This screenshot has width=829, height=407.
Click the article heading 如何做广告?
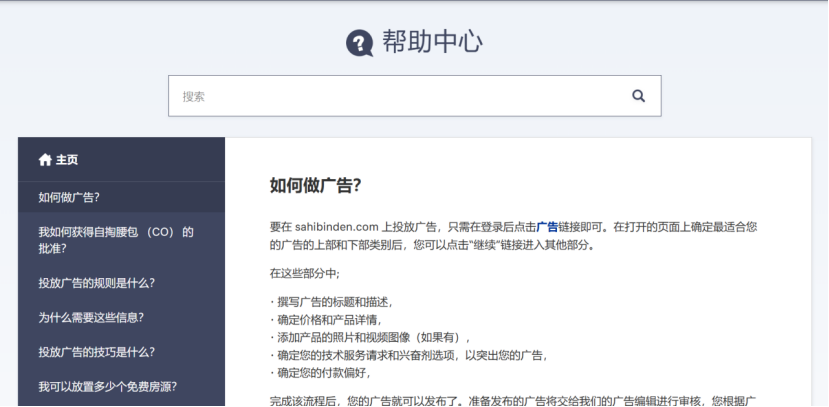(x=315, y=185)
